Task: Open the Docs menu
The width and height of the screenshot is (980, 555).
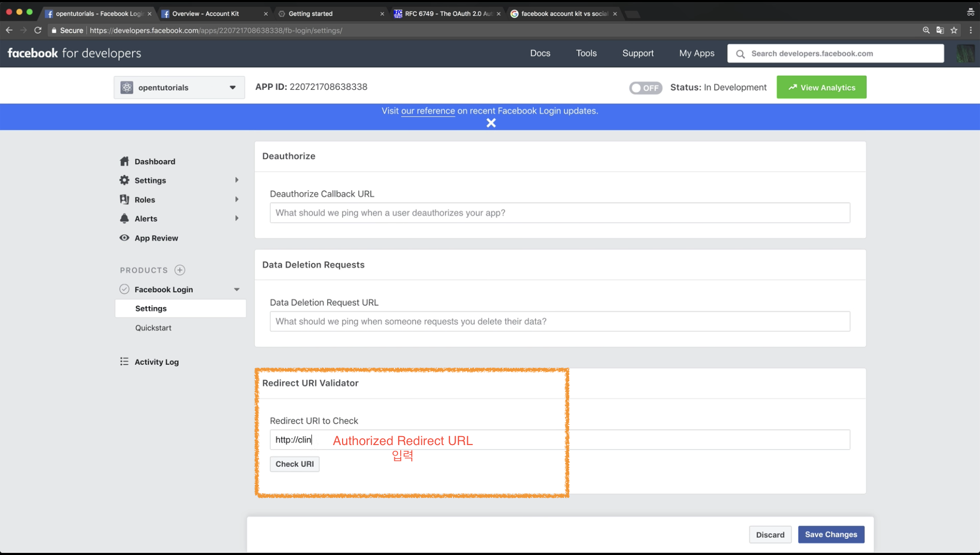Action: coord(540,53)
